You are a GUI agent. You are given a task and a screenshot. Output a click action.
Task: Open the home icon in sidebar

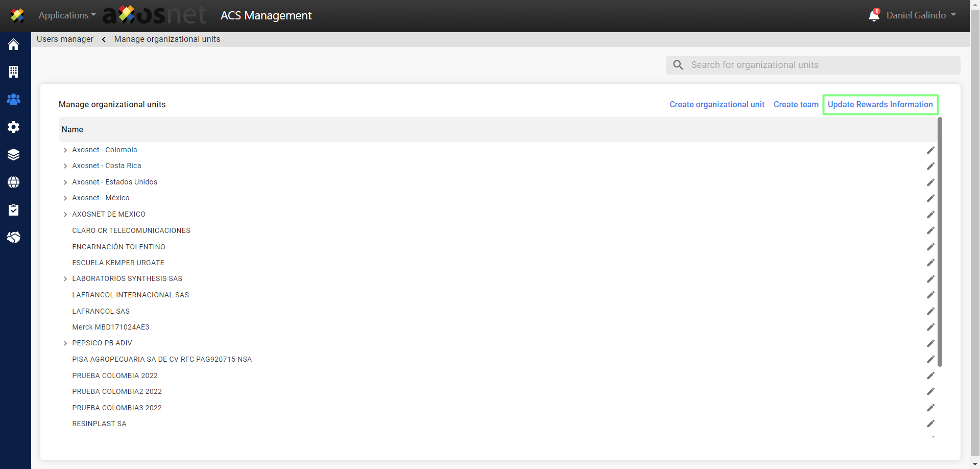pyautogui.click(x=14, y=44)
